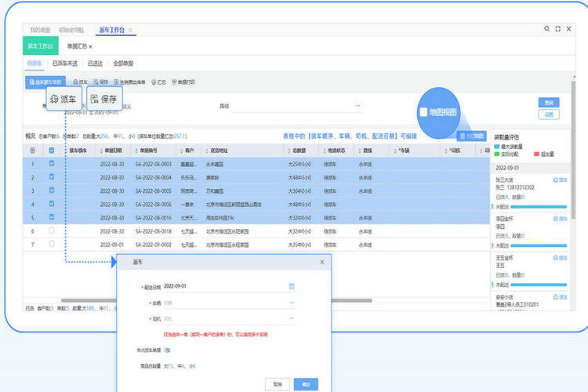Click the 汇总 summary toolbar item
Screen dimensions: 588x392
(158, 81)
